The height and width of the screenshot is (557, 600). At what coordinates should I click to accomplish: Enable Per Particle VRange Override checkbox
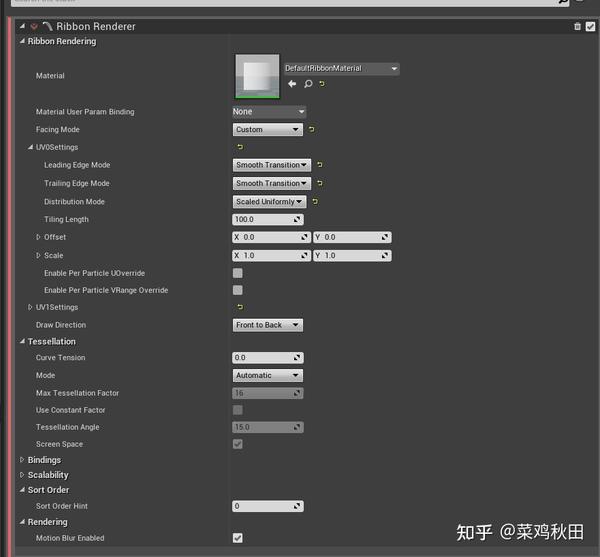click(x=238, y=290)
